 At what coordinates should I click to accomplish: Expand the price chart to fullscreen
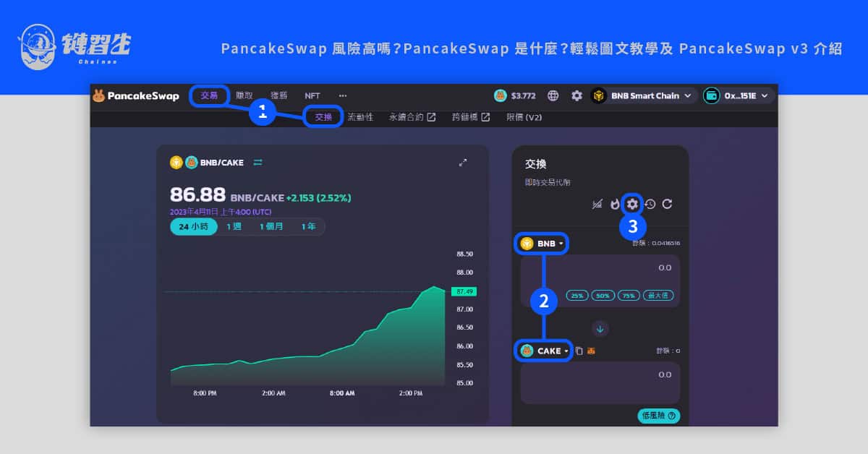[463, 163]
